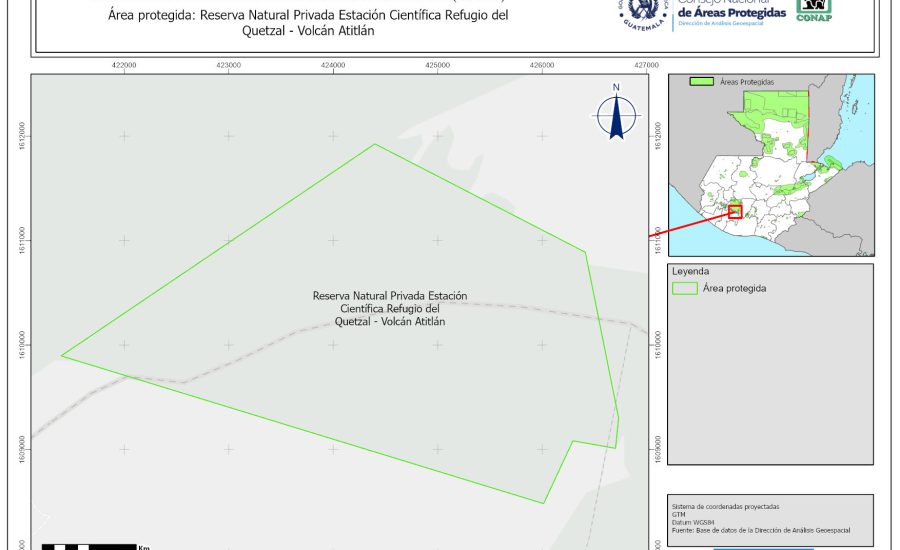Click the CONAP logo
The height and width of the screenshot is (550, 900).
[814, 10]
